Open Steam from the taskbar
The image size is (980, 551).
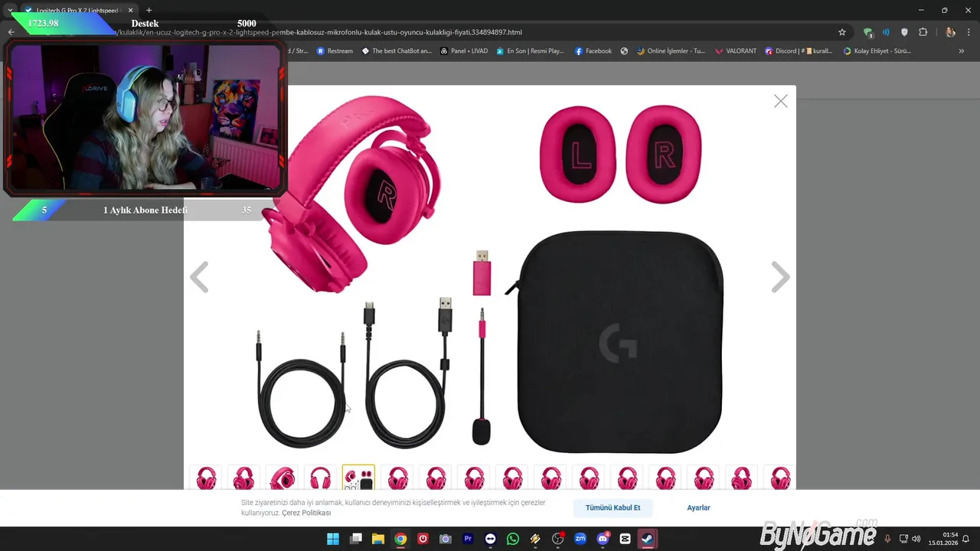click(x=648, y=539)
